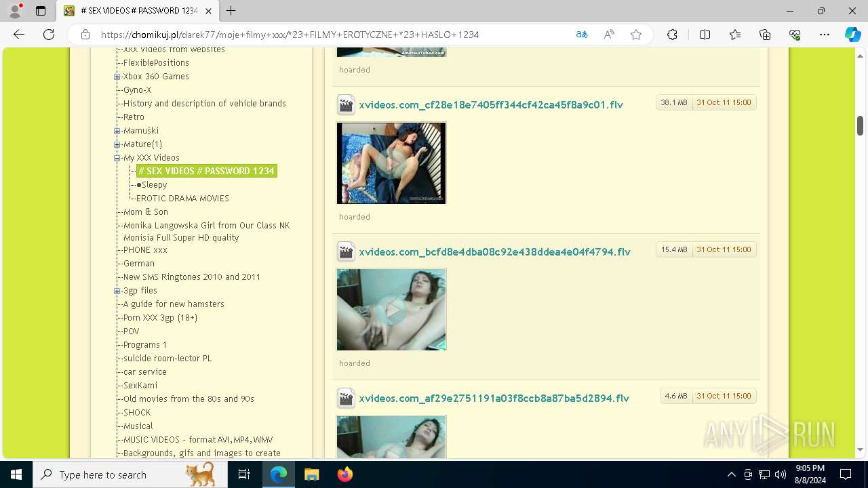Open the file link ending cf8a9c01.flv
Screen dimensions: 868x488
491,105
